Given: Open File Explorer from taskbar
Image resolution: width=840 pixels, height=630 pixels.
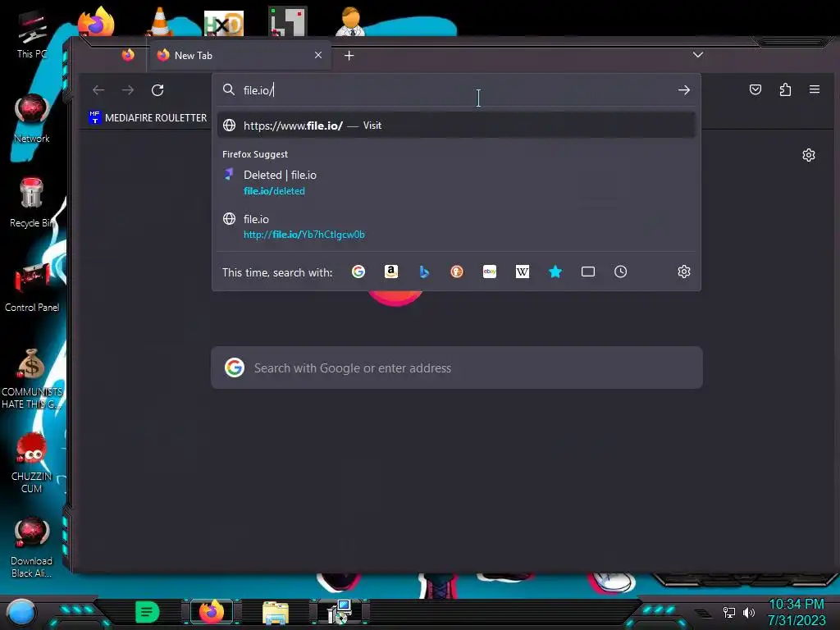Looking at the screenshot, I should tap(276, 612).
